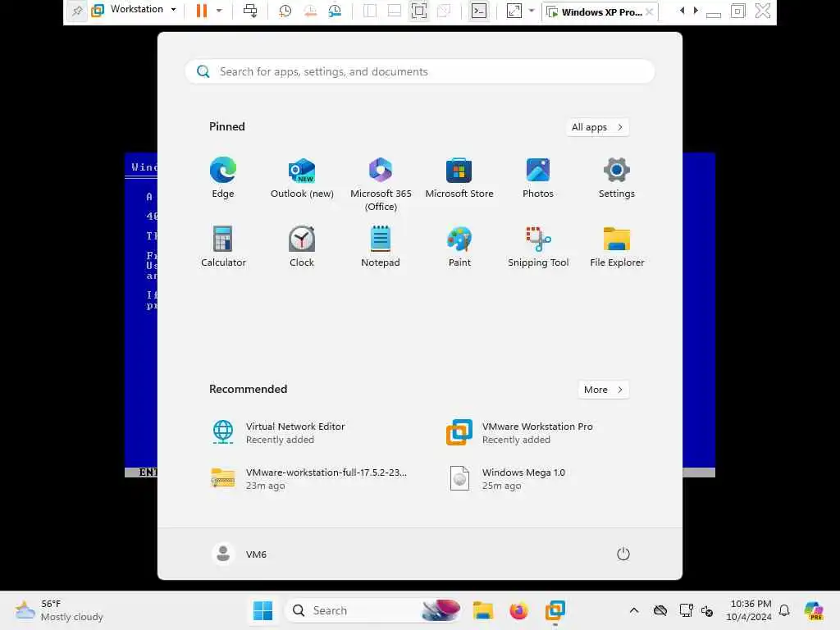Screen dimensions: 840x630
Task: Launch Firefox from the taskbar
Action: [518, 610]
